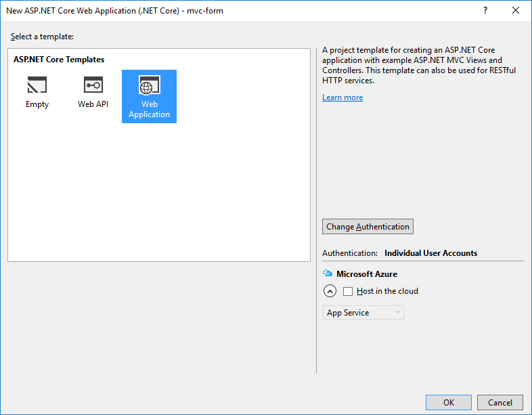
Task: Pick the Web Application globe icon
Action: click(x=149, y=86)
